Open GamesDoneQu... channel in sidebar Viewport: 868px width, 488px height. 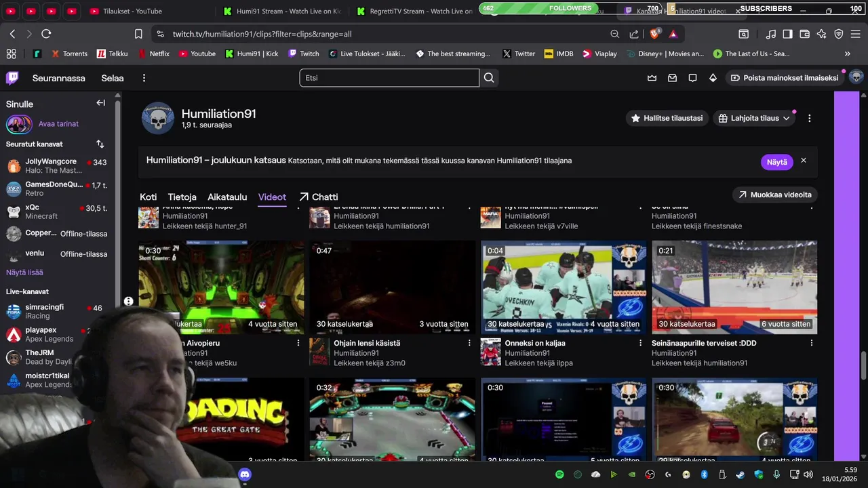(57, 188)
